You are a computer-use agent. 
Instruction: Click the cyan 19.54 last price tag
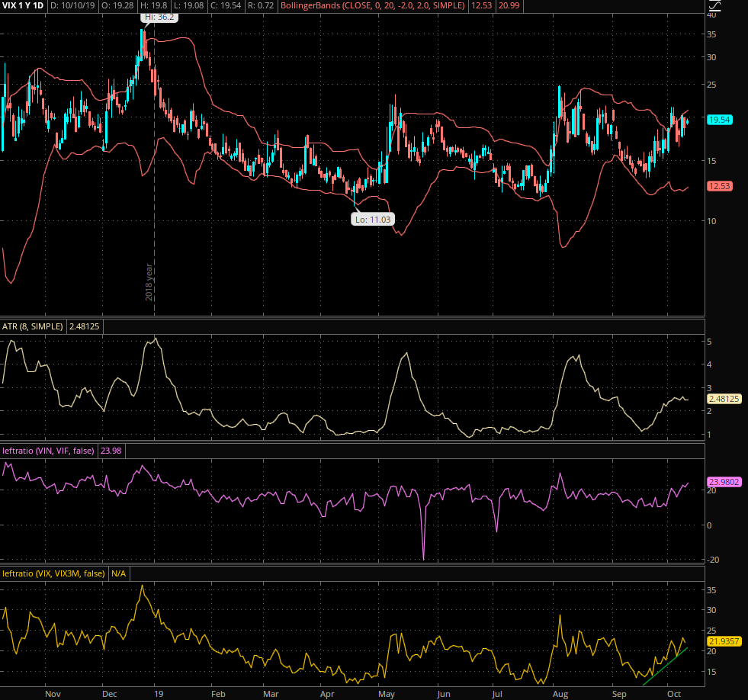(x=719, y=120)
